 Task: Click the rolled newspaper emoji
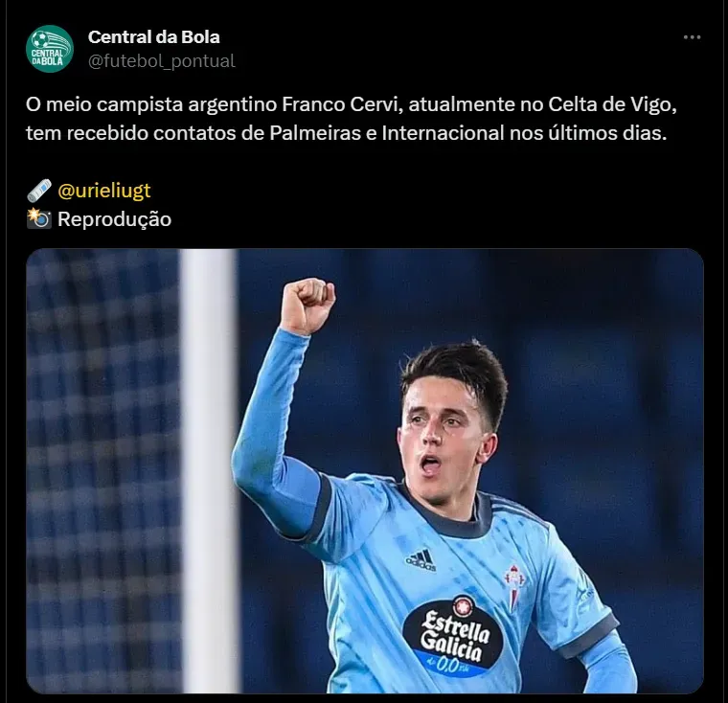click(x=39, y=191)
